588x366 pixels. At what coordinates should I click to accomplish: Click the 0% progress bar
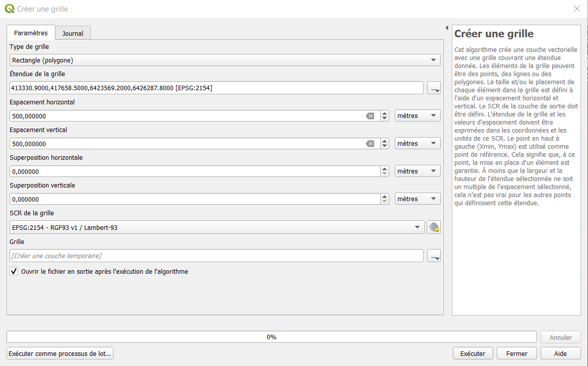271,337
